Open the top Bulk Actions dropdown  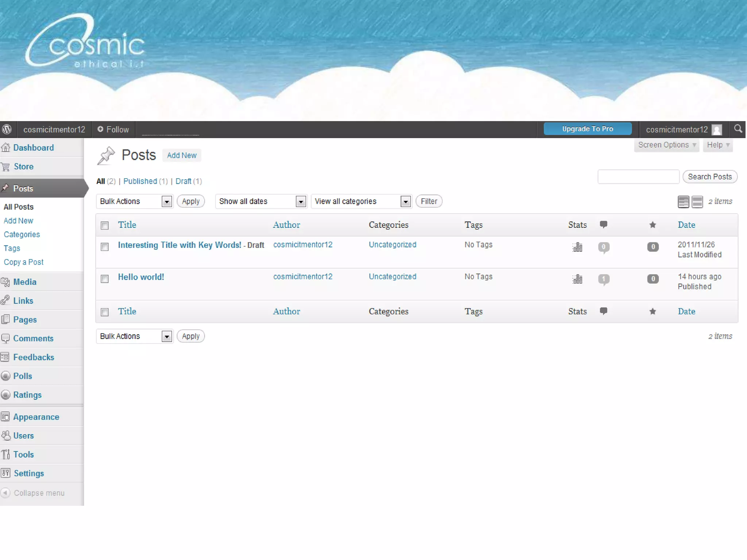[x=134, y=201]
